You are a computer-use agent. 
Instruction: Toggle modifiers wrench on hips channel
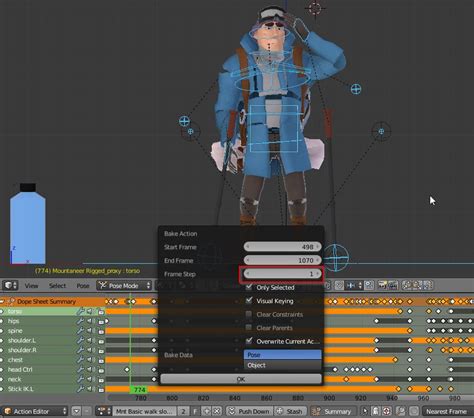80,321
